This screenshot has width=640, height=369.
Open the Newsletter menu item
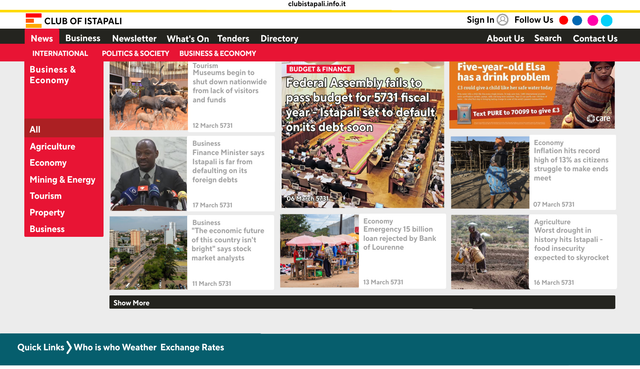click(x=134, y=38)
